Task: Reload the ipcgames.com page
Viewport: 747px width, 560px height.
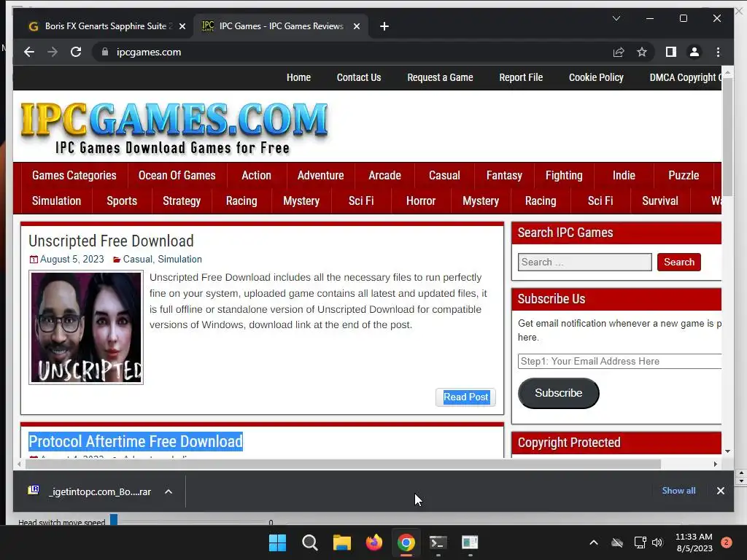Action: tap(76, 52)
